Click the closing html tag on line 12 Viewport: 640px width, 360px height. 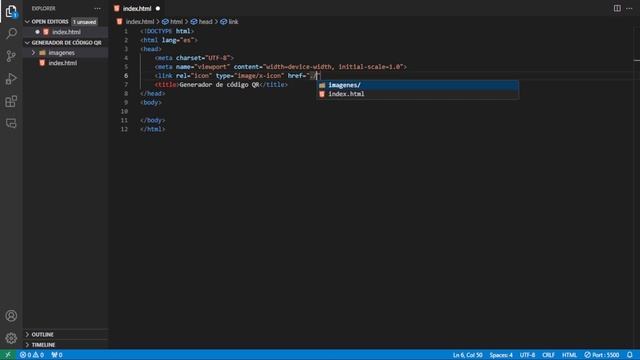pos(153,129)
